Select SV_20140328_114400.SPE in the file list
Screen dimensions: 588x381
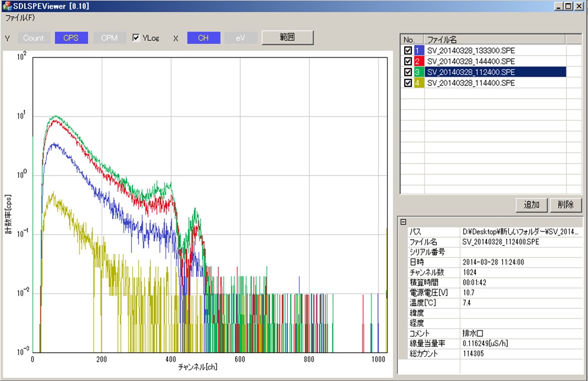(x=471, y=83)
